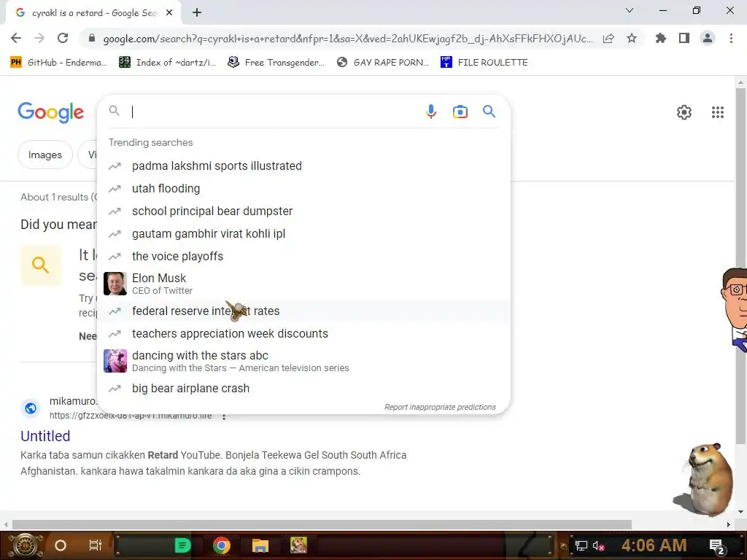Click the padlock site info icon
The image size is (747, 560).
point(92,38)
